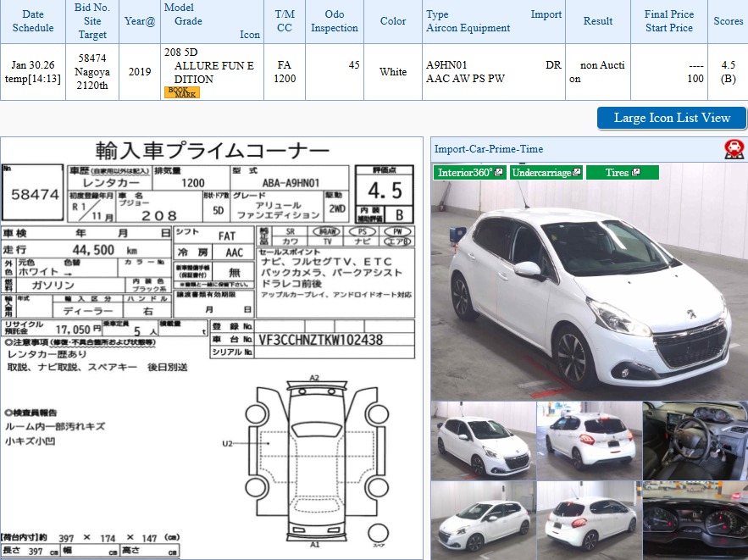Open the Tires photos
This screenshot has width=748, height=560.
(x=622, y=172)
